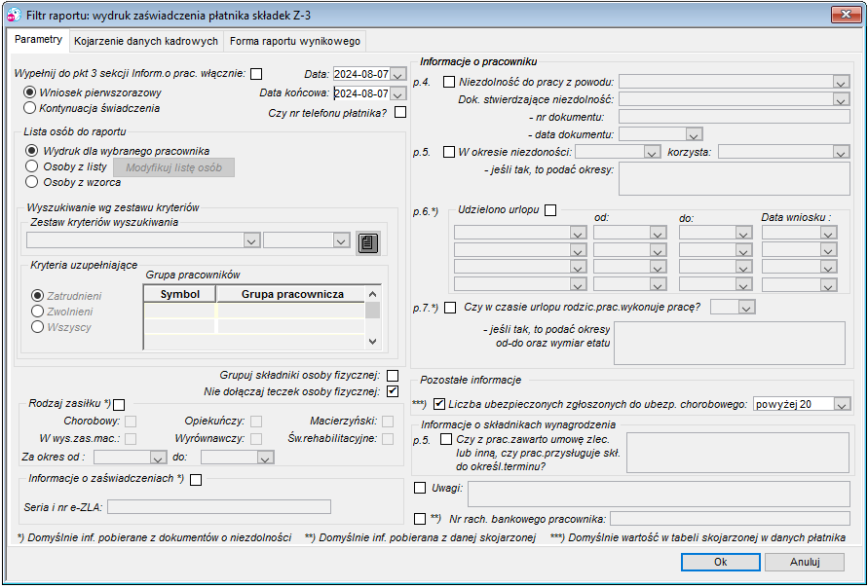Screen dimensions: 868x588
Task: Open first criteria set search dropdown
Action: (252, 240)
